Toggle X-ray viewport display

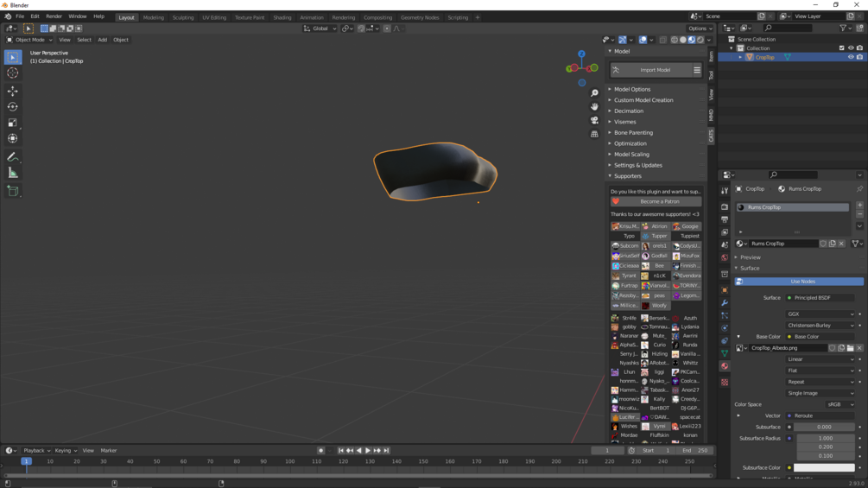click(662, 40)
